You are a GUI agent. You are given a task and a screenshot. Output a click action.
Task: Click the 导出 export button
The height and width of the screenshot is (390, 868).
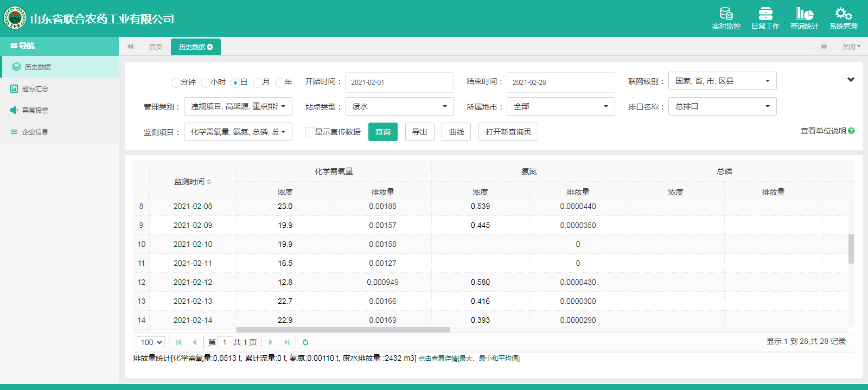point(419,132)
